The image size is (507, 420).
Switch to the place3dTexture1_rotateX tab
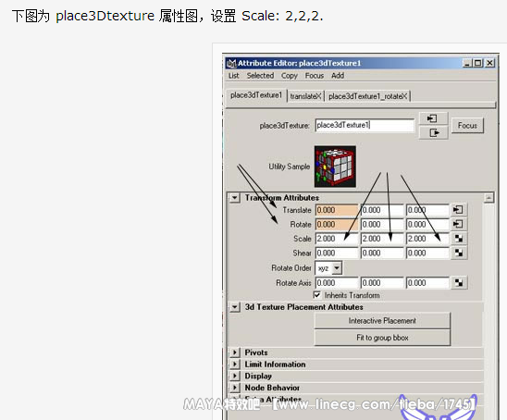[367, 96]
